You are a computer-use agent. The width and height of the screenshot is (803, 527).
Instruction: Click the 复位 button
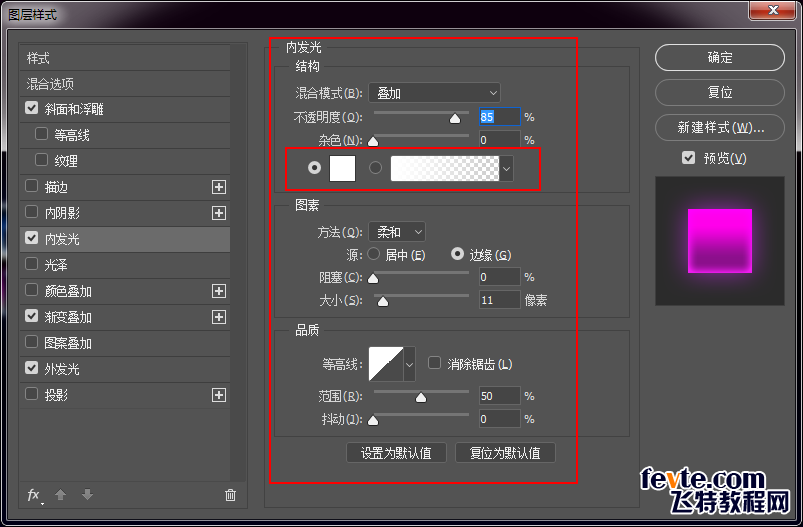[720, 92]
